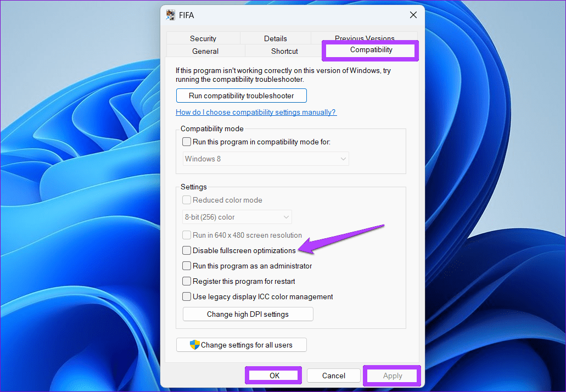Image resolution: width=566 pixels, height=392 pixels.
Task: Switch to the General tab
Action: point(205,51)
